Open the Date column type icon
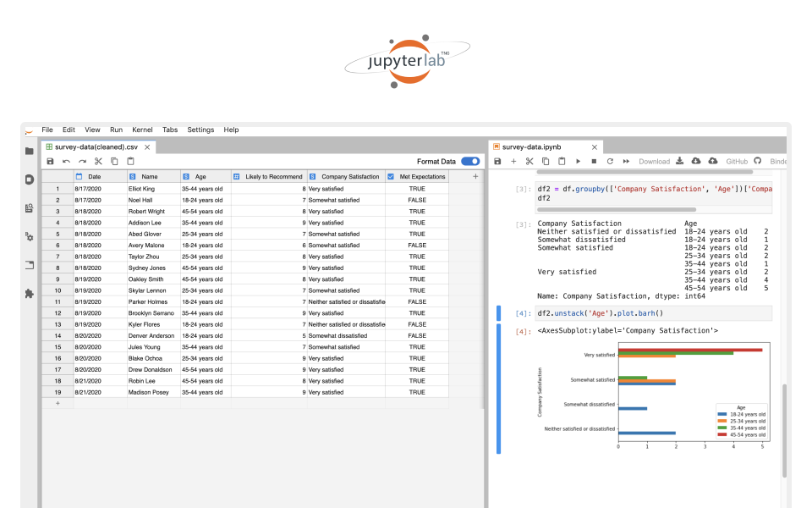 tap(80, 176)
